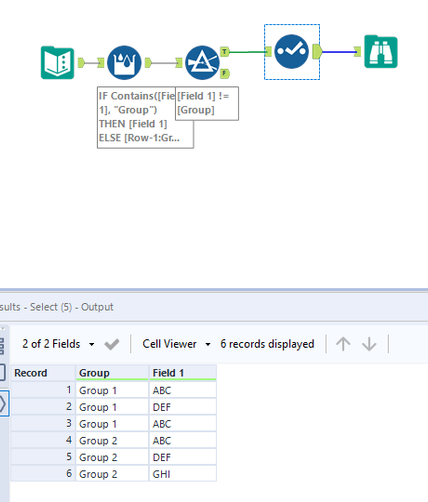This screenshot has height=502, width=428.
Task: Select the Browse binoculars tool icon
Action: [381, 52]
